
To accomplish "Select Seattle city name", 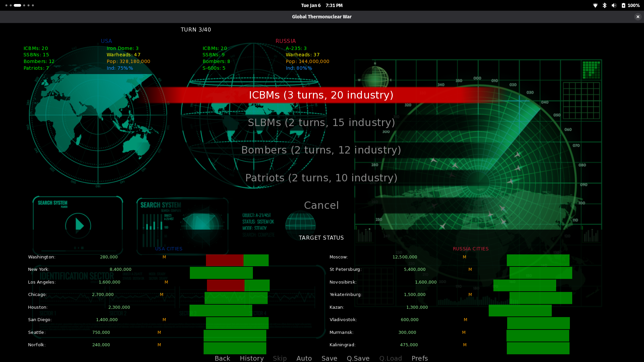I will pos(37,333).
